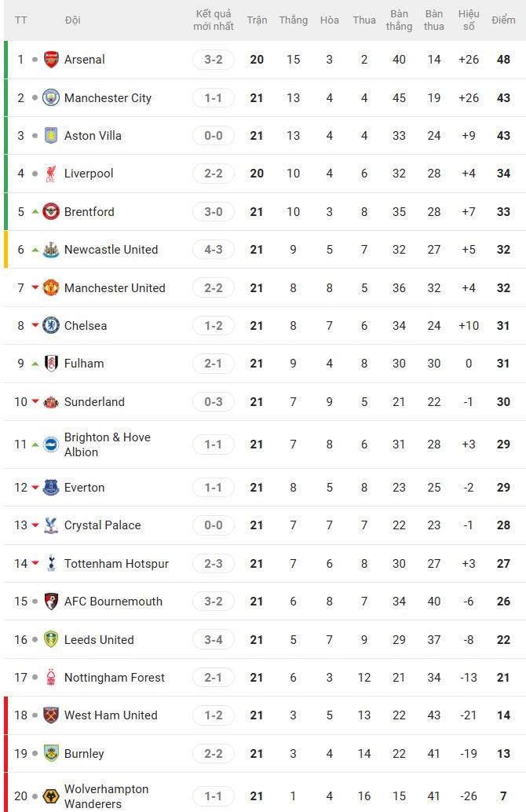
Task: Open Newcastle United's 4-3 latest result
Action: pyautogui.click(x=214, y=250)
